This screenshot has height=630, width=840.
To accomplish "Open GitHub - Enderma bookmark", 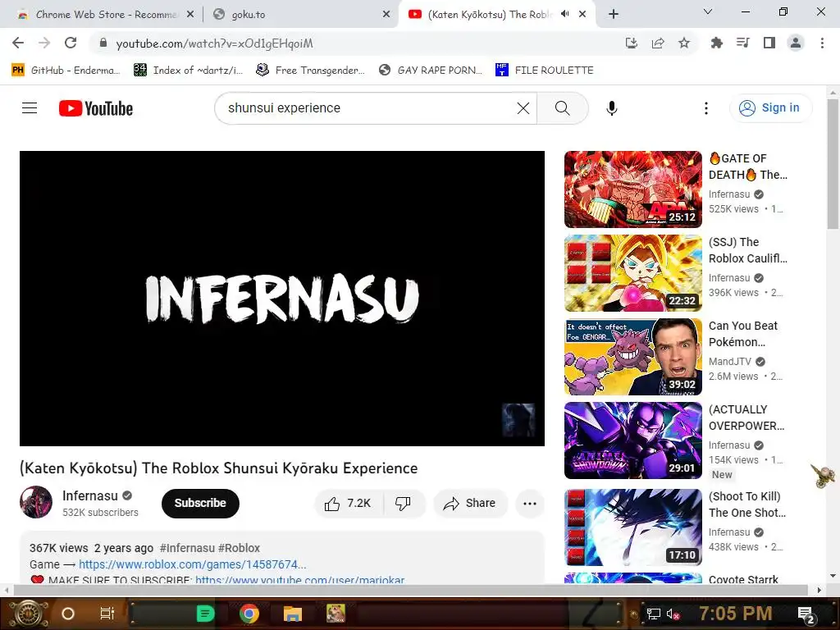I will click(66, 71).
